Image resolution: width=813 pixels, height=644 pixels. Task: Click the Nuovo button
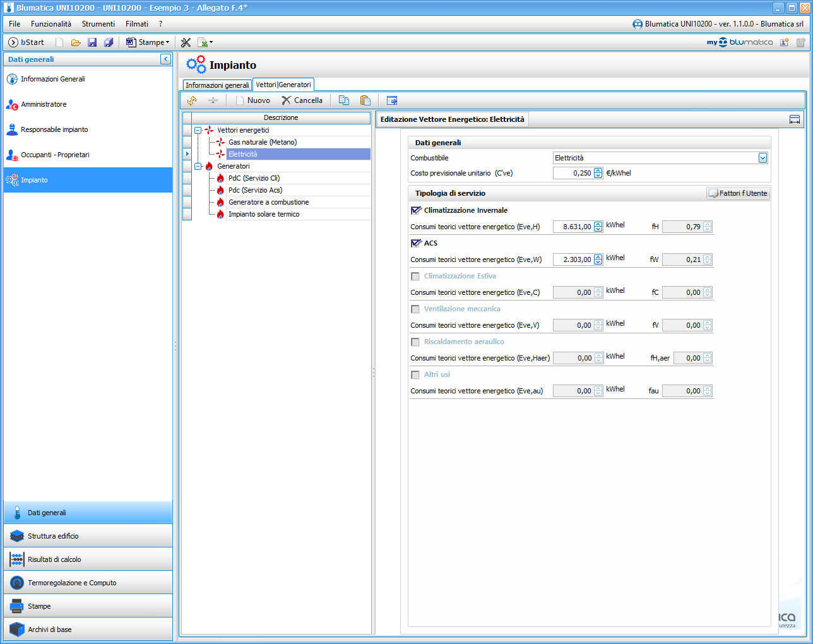[252, 100]
